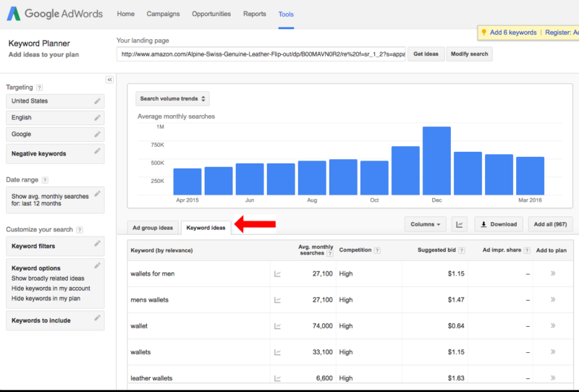Add wallets keyword to plan
This screenshot has height=392, width=579.
coord(553,352)
